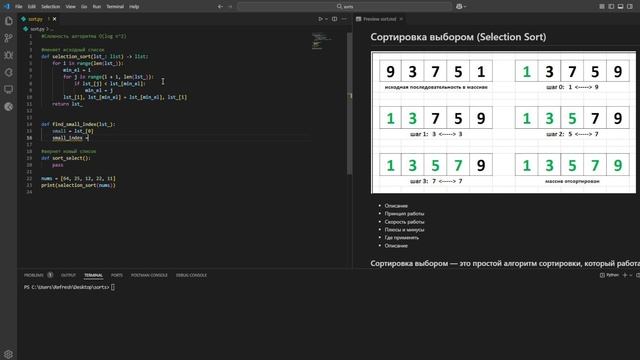Open the Go menu
This screenshot has width=640, height=360.
[x=84, y=7]
